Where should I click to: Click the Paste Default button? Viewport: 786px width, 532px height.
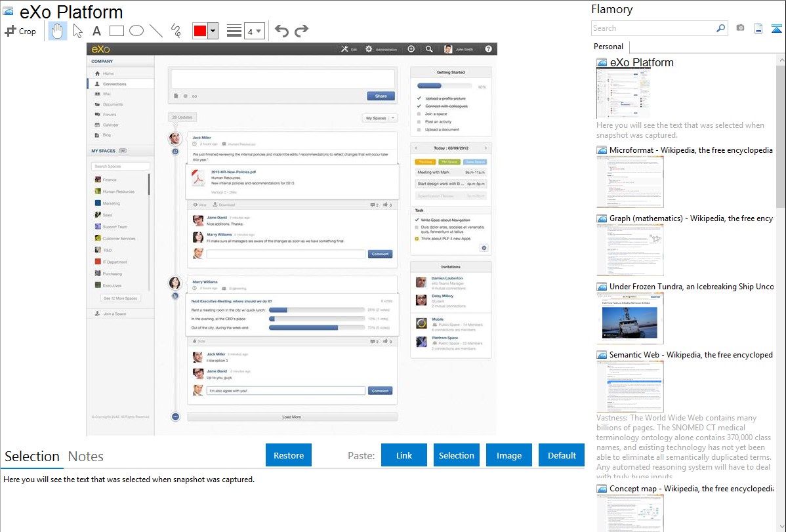point(562,455)
